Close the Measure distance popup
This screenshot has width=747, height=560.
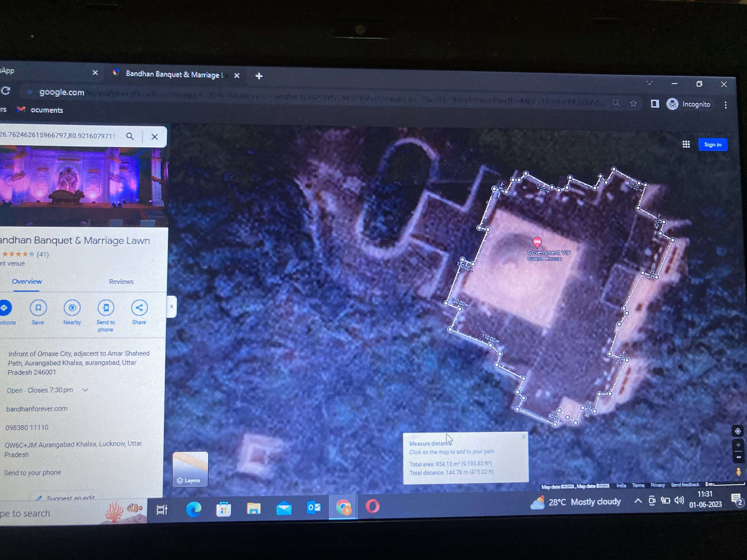[x=523, y=436]
